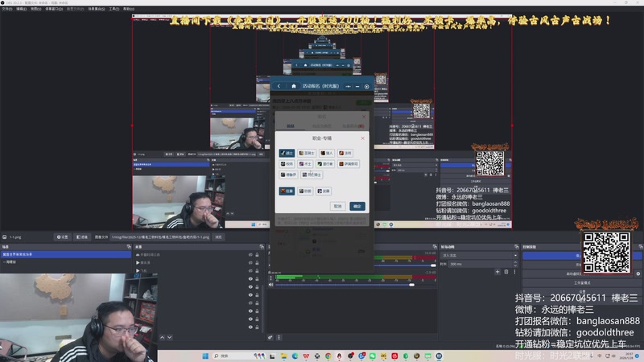The width and height of the screenshot is (644, 362).
Task: Pop out the Scene Transitions dock panel
Action: click(516, 247)
